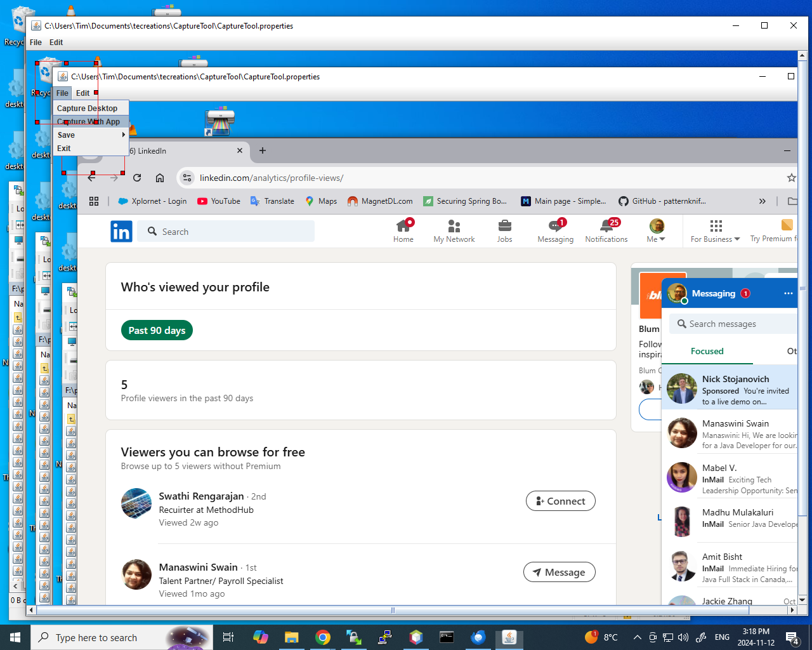Click linkedin.com/analytics/profile-views address bar
This screenshot has height=650, width=812.
[272, 178]
